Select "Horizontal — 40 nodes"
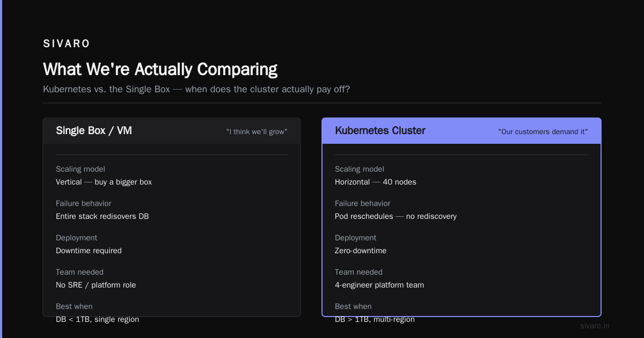The height and width of the screenshot is (338, 644). [376, 182]
